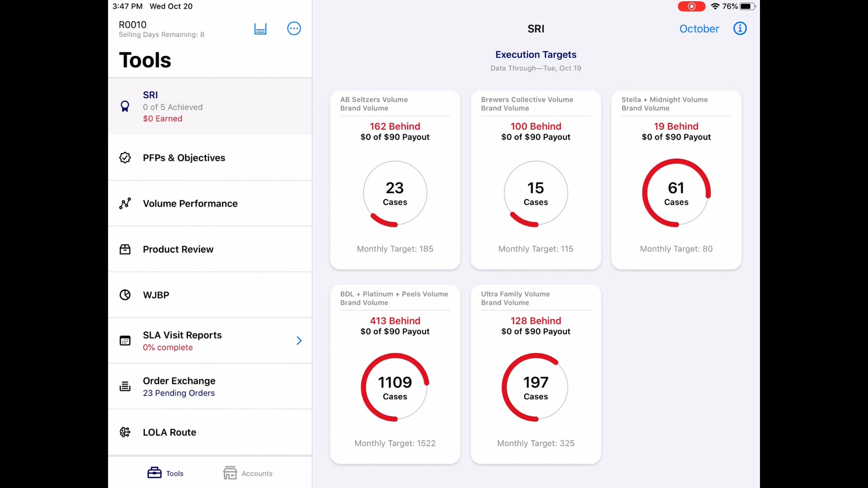
Task: Open Product Review from the tools list
Action: 210,249
